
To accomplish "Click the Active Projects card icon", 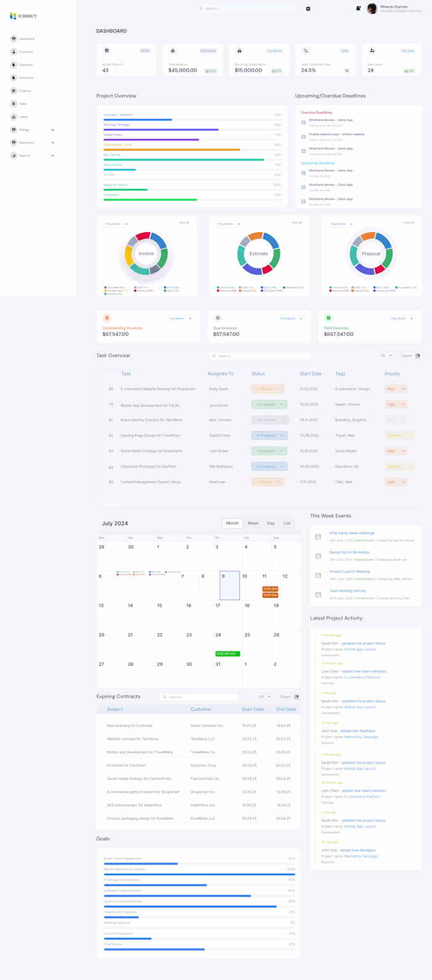I will [107, 51].
